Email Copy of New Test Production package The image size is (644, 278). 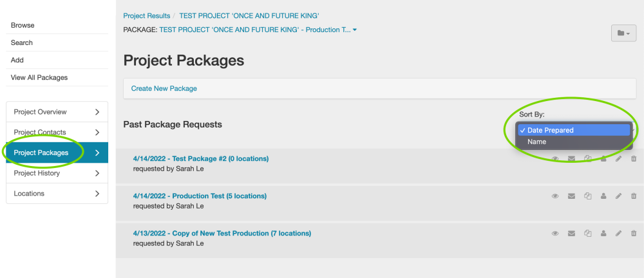571,234
